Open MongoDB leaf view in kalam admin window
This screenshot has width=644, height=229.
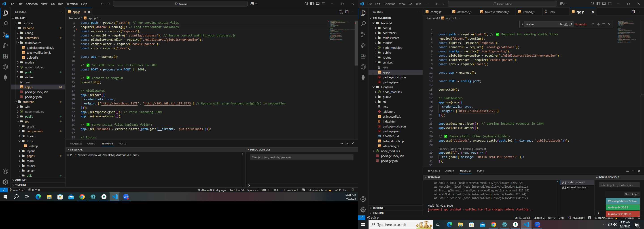(363, 78)
